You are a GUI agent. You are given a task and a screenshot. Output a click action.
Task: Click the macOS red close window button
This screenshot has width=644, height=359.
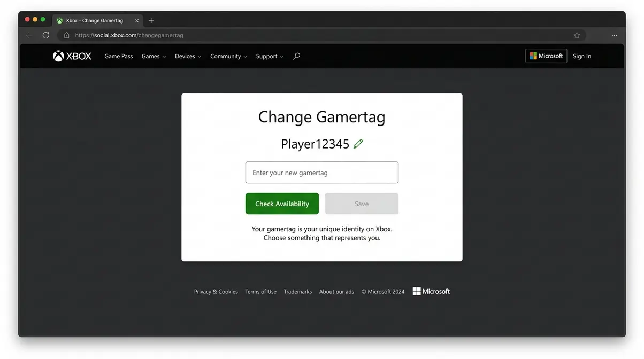tap(27, 19)
